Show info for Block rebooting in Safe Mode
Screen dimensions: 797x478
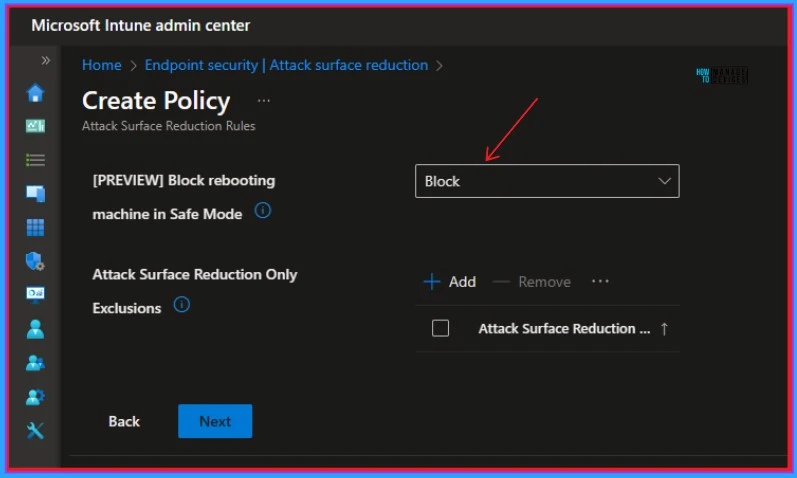263,210
